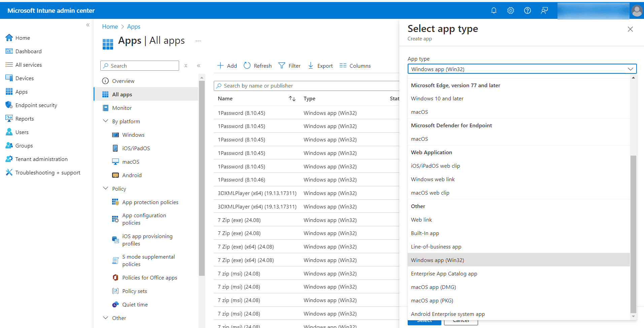Open the notifications bell icon
The image size is (644, 328).
pyautogui.click(x=494, y=10)
